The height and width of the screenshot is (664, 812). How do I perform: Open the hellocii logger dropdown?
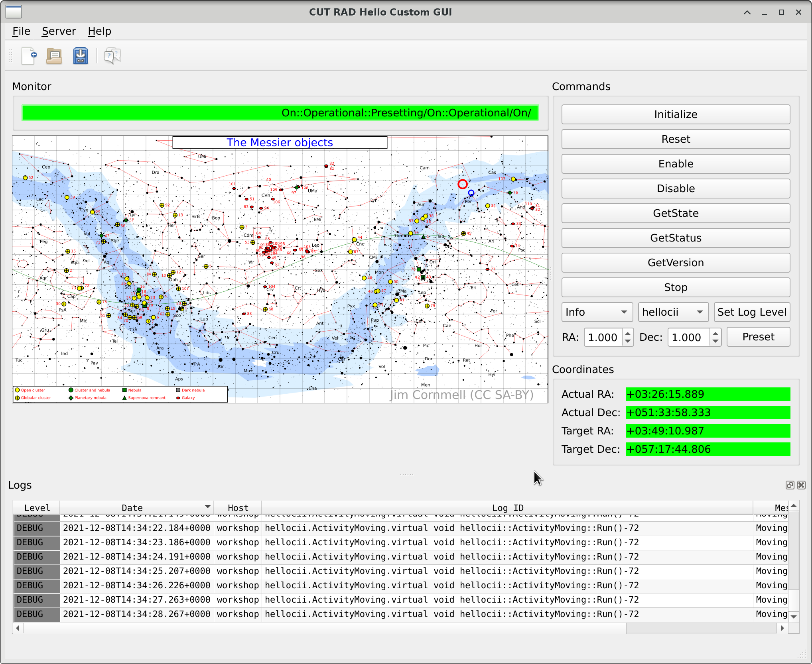point(673,312)
